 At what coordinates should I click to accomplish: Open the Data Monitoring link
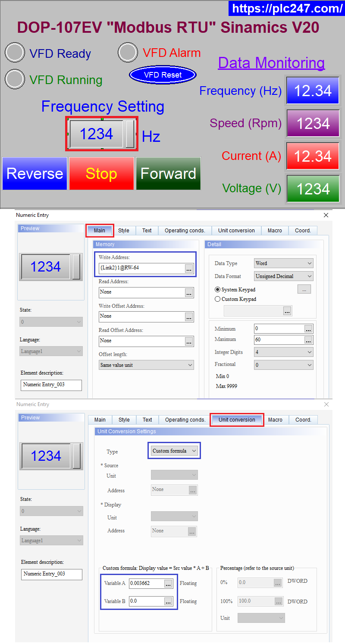(x=271, y=63)
